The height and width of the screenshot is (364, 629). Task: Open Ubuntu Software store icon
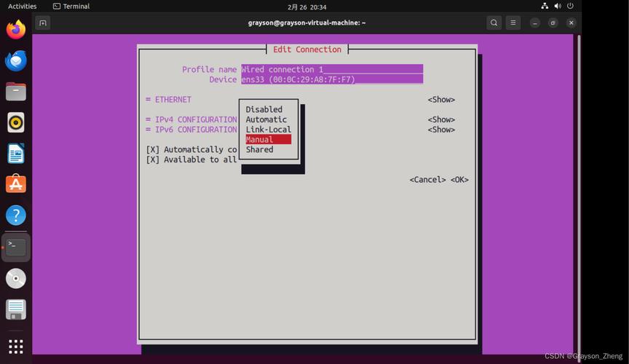[x=16, y=184]
